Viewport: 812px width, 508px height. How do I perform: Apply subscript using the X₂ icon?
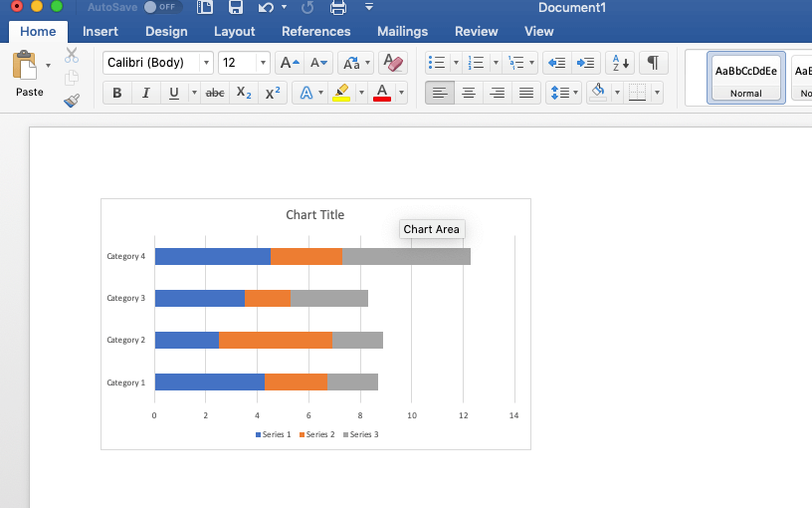coord(244,93)
